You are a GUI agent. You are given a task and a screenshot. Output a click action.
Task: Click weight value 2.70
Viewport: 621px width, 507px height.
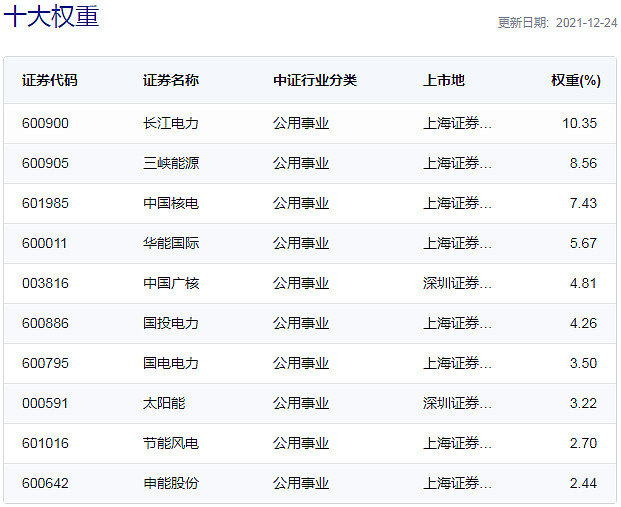583,443
